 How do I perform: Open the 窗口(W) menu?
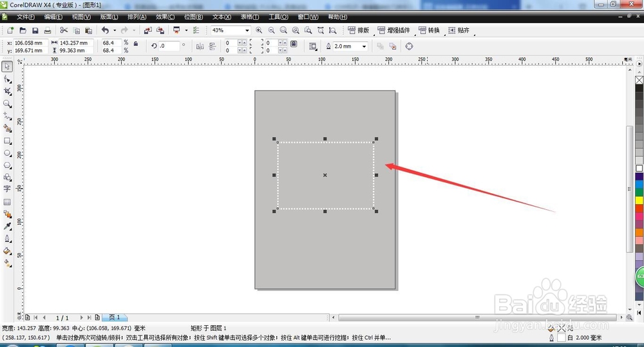[308, 17]
